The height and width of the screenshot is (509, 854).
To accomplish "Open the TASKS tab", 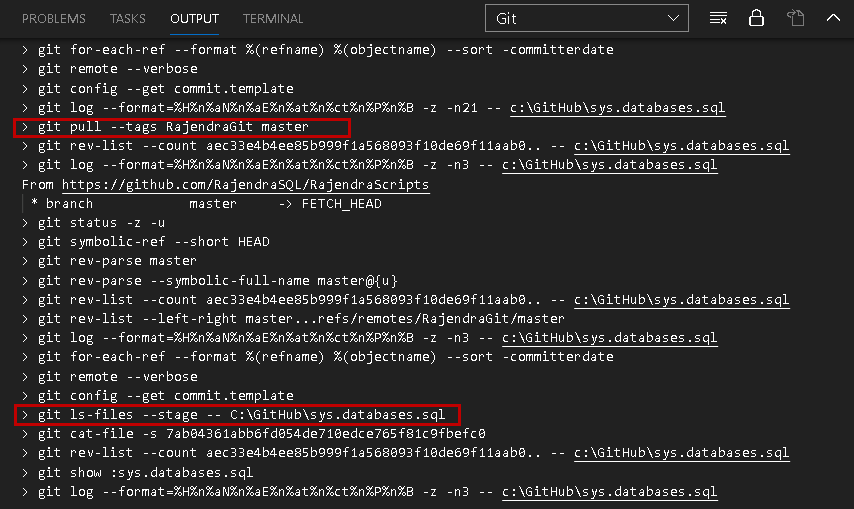I will [x=128, y=19].
